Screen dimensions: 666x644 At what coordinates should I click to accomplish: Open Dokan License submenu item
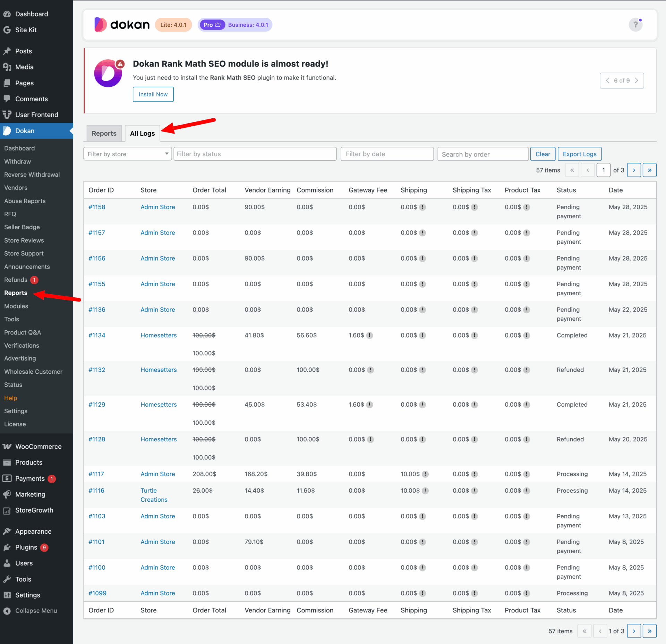15,424
